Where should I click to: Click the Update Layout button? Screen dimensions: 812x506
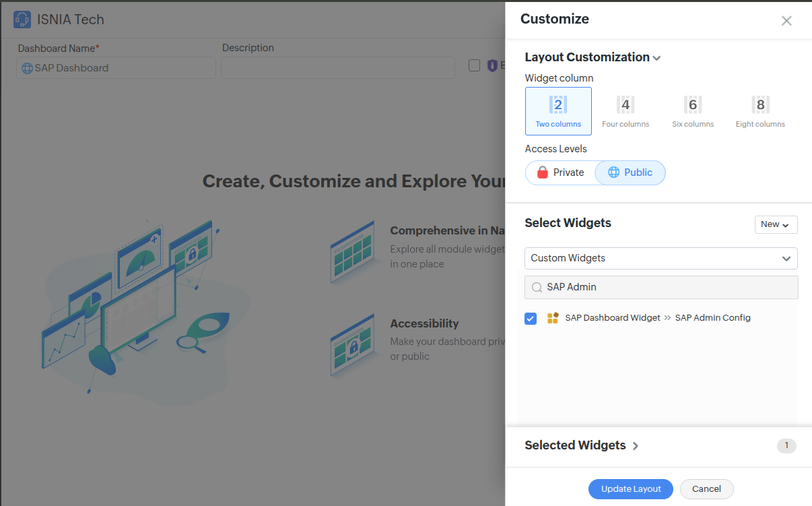click(x=630, y=489)
